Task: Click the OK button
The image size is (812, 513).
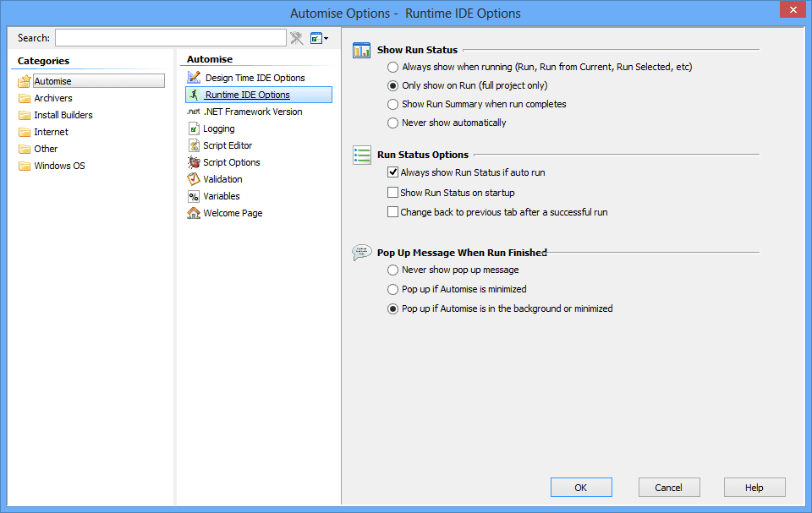Action: [x=581, y=487]
